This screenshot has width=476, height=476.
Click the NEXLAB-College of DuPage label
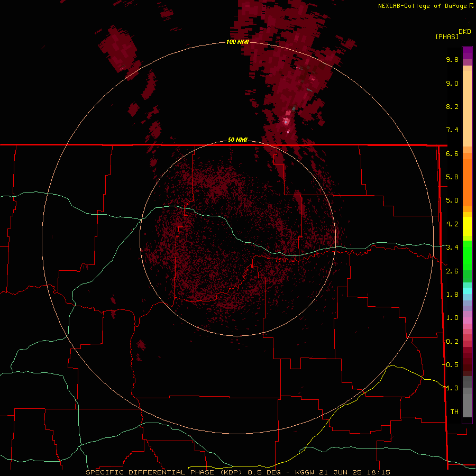[x=422, y=6]
